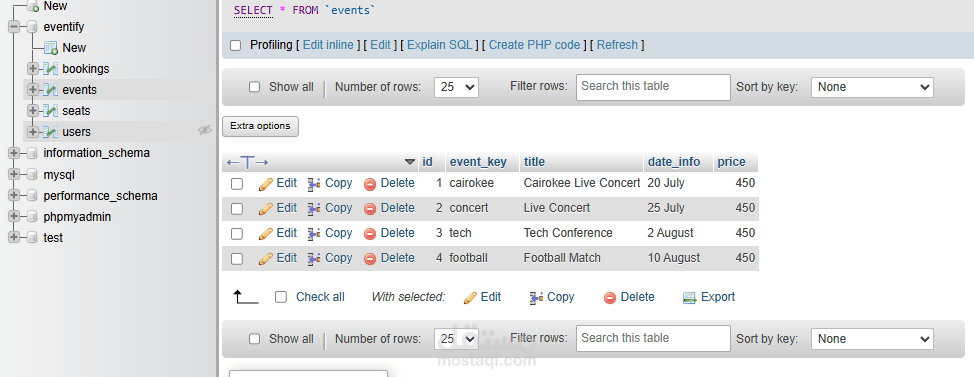Image resolution: width=974 pixels, height=377 pixels.
Task: Sort by the event_key column header
Action: (x=478, y=162)
